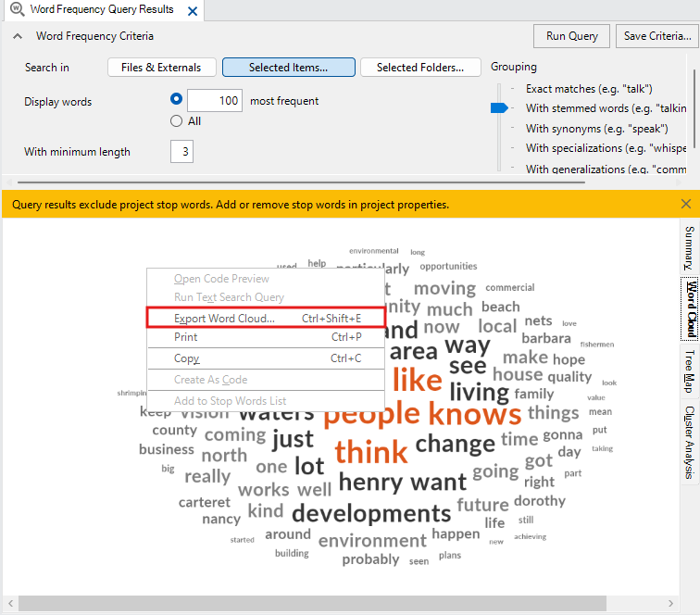
Task: Click the word 'think' in the cloud
Action: [371, 452]
